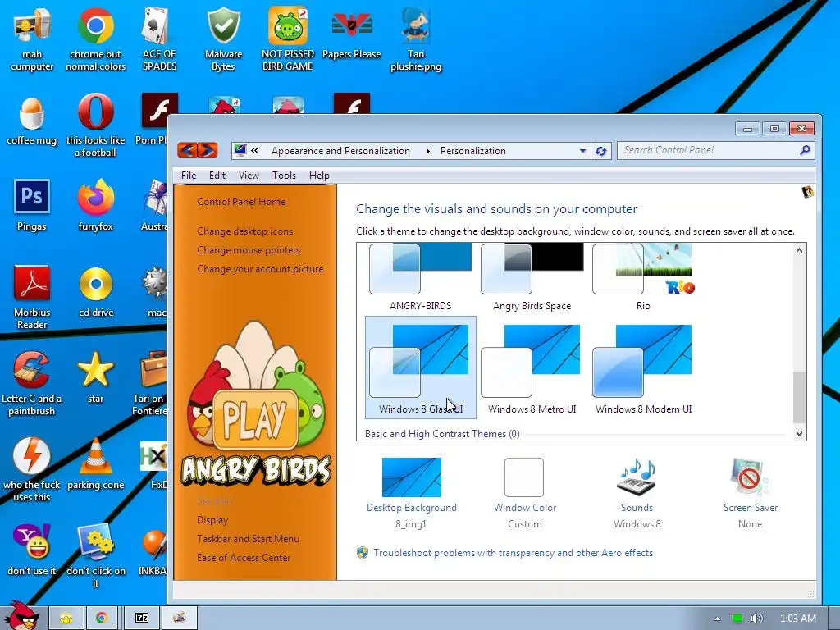Click the volume speaker tray icon
The height and width of the screenshot is (630, 840).
click(x=756, y=619)
